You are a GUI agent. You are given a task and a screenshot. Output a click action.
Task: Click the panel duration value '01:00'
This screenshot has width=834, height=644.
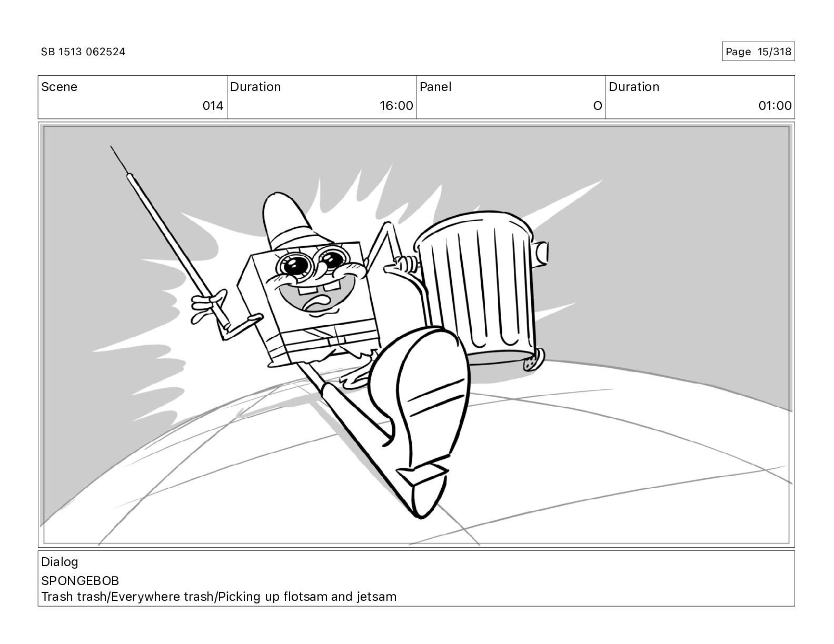(x=775, y=106)
